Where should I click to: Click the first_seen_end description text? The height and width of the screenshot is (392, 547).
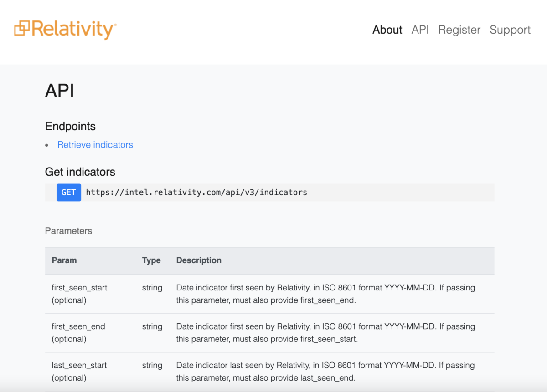click(x=325, y=333)
